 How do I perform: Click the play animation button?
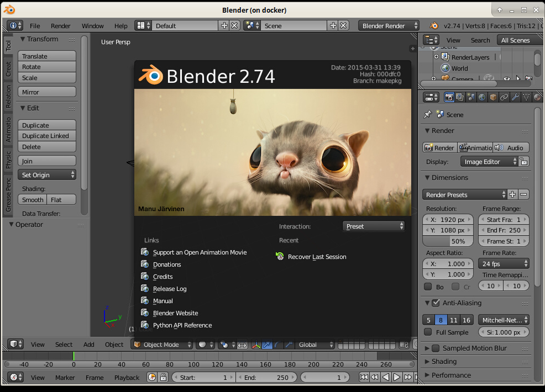[397, 378]
